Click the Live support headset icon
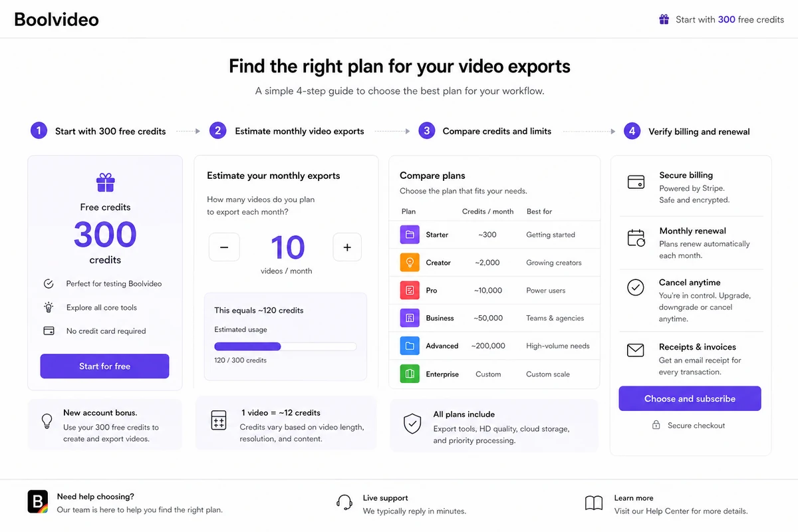This screenshot has width=798, height=532. [x=344, y=502]
